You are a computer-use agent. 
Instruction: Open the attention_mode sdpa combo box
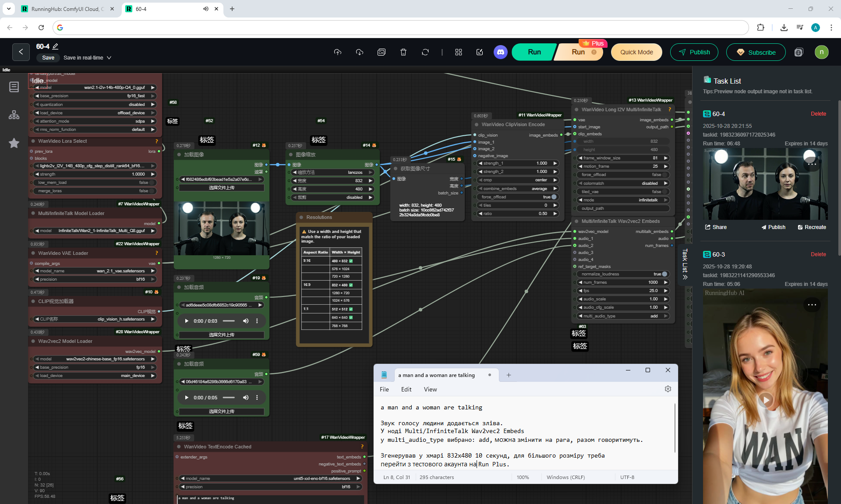95,121
